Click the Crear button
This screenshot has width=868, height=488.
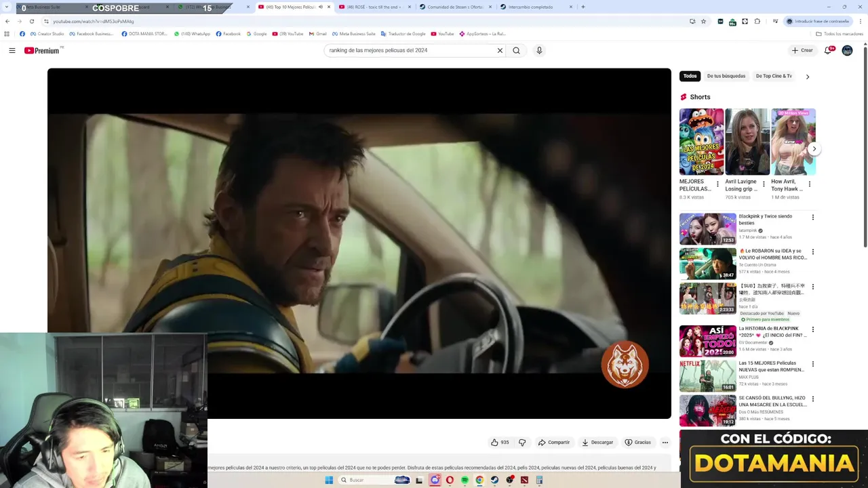[802, 50]
